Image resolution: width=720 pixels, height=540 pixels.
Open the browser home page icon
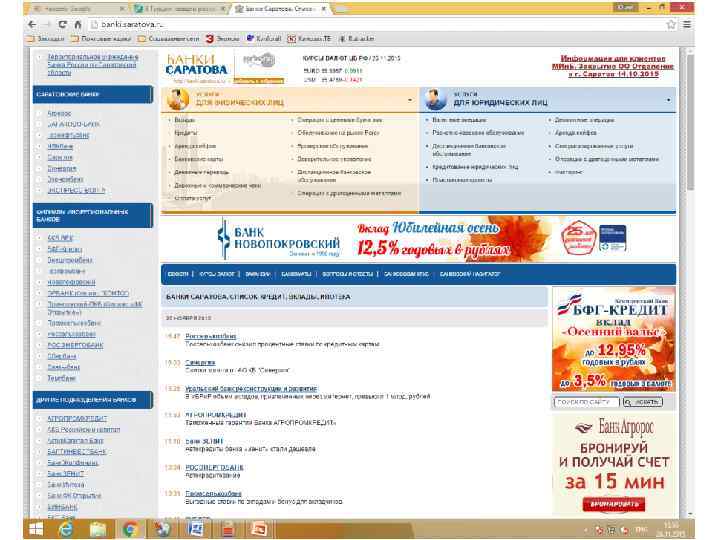point(78,24)
